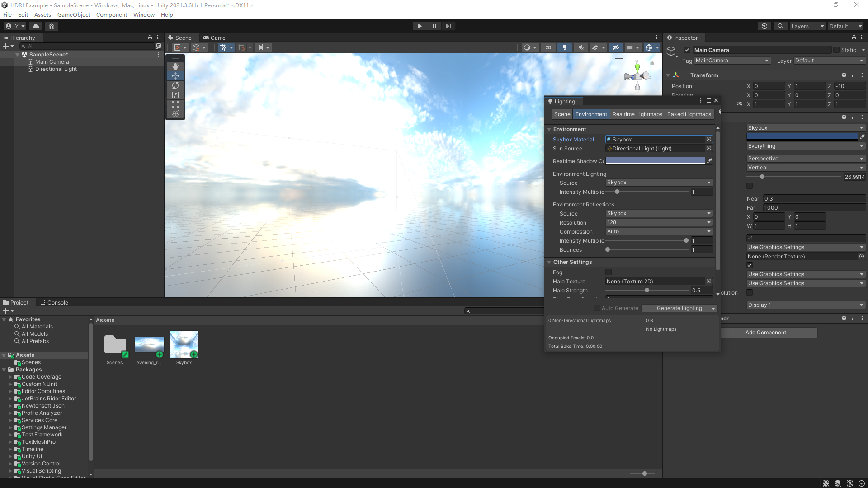Click the Rect Transform tool icon
The image size is (868, 488).
[x=175, y=104]
